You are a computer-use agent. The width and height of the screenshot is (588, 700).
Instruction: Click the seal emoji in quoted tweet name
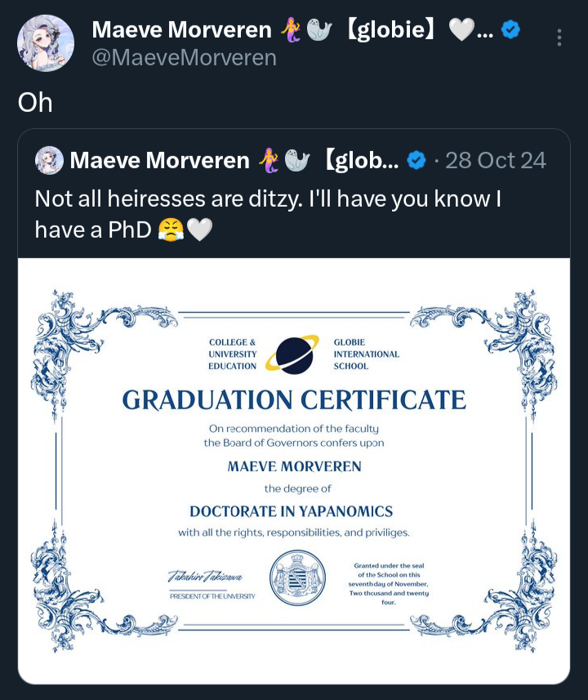297,160
